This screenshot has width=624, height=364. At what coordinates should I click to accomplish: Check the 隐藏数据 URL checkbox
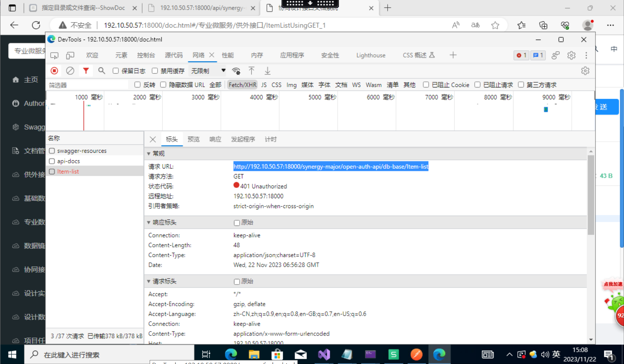[x=163, y=85]
